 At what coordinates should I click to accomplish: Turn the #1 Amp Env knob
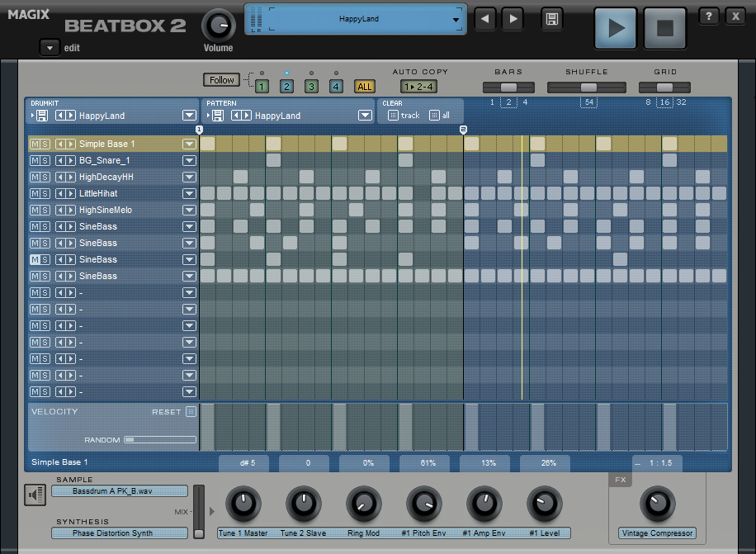484,504
